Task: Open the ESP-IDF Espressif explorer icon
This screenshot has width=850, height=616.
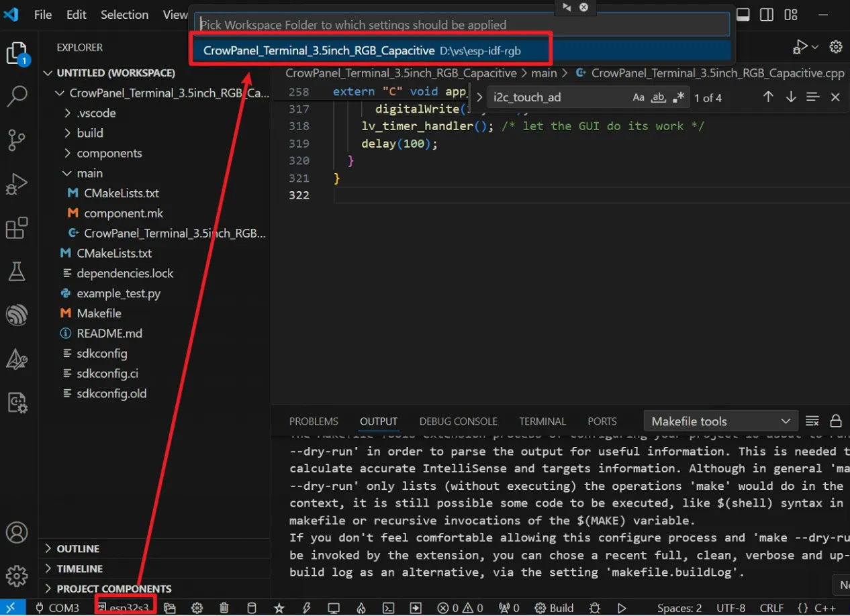Action: (x=16, y=315)
